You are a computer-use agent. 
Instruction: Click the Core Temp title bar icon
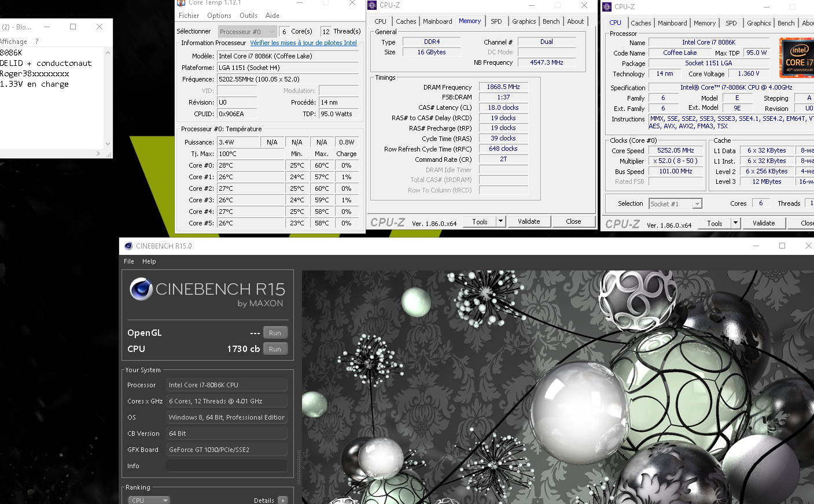click(x=181, y=3)
